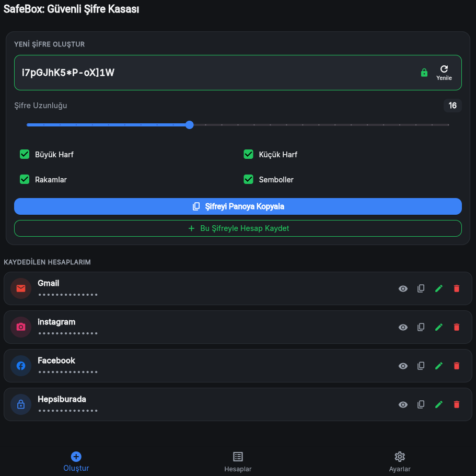Screen dimensions: 476x476
Task: Click the instagram camera icon
Action: (21, 327)
